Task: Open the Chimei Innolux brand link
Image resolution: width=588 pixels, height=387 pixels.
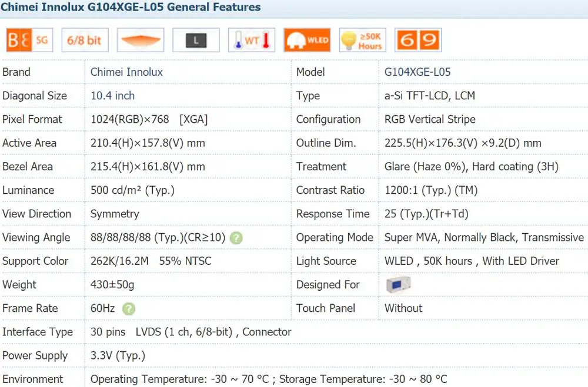Action: tap(127, 72)
